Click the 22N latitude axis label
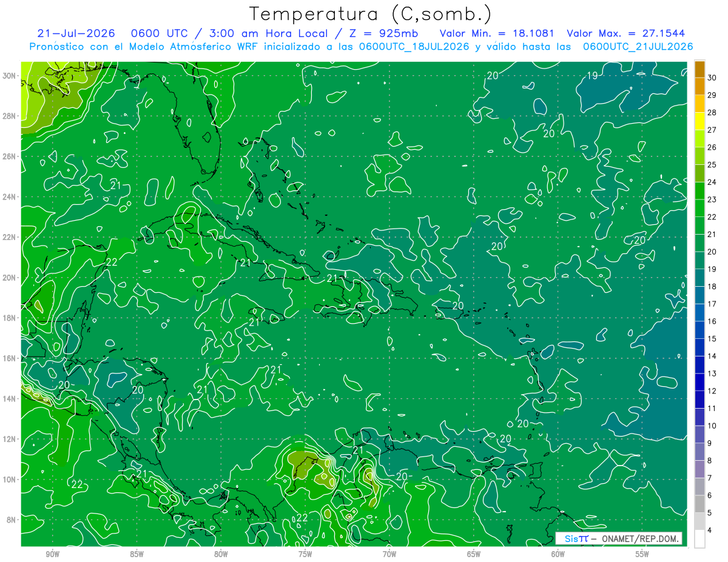Image resolution: width=728 pixels, height=562 pixels. 8,237
